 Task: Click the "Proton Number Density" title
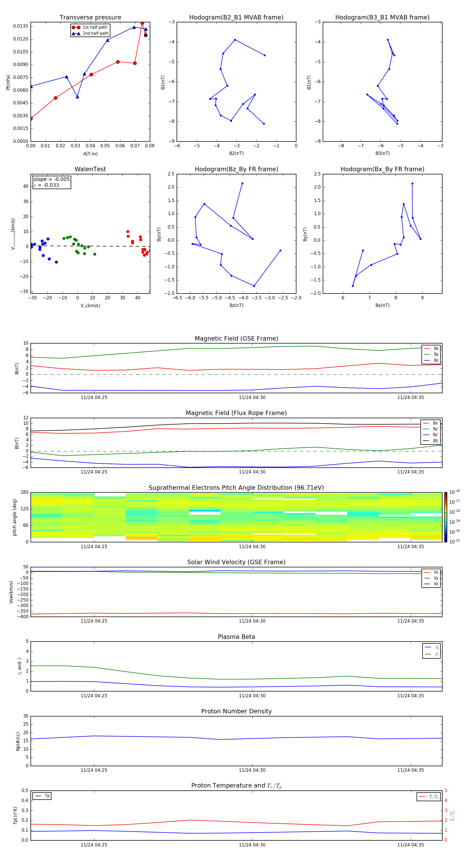pyautogui.click(x=236, y=711)
